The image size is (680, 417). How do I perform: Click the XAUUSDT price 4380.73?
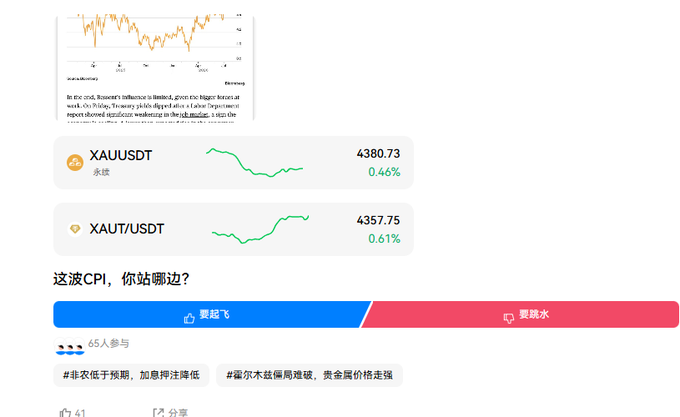point(378,154)
